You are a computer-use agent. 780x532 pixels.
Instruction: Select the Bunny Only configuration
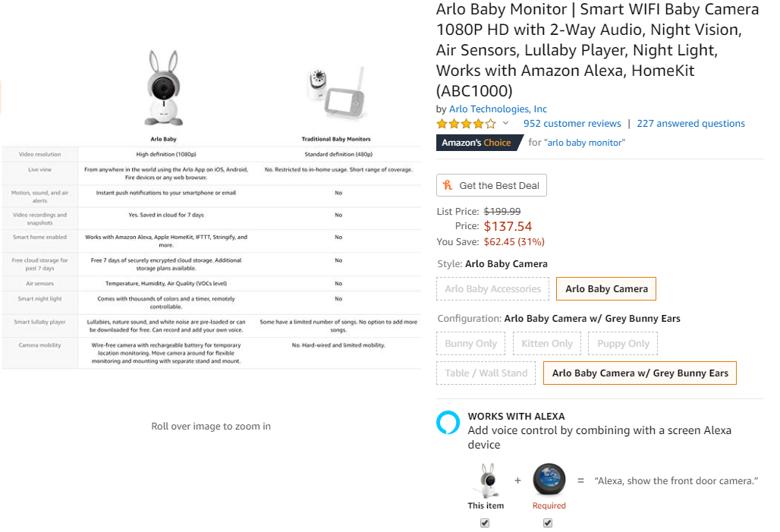point(470,343)
